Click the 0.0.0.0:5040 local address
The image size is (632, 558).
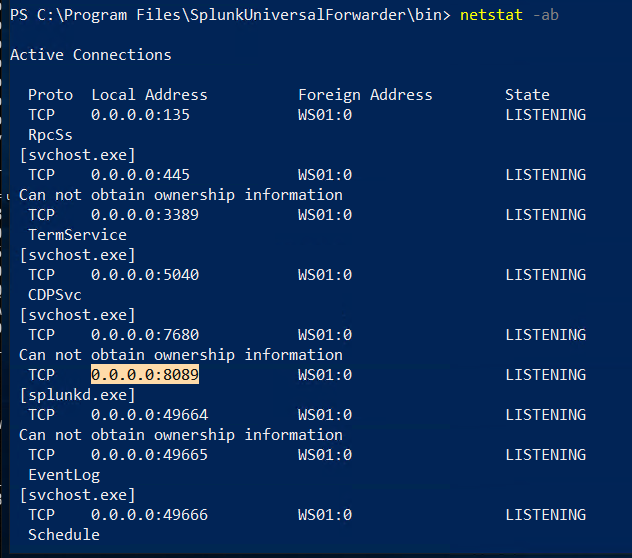click(x=145, y=275)
